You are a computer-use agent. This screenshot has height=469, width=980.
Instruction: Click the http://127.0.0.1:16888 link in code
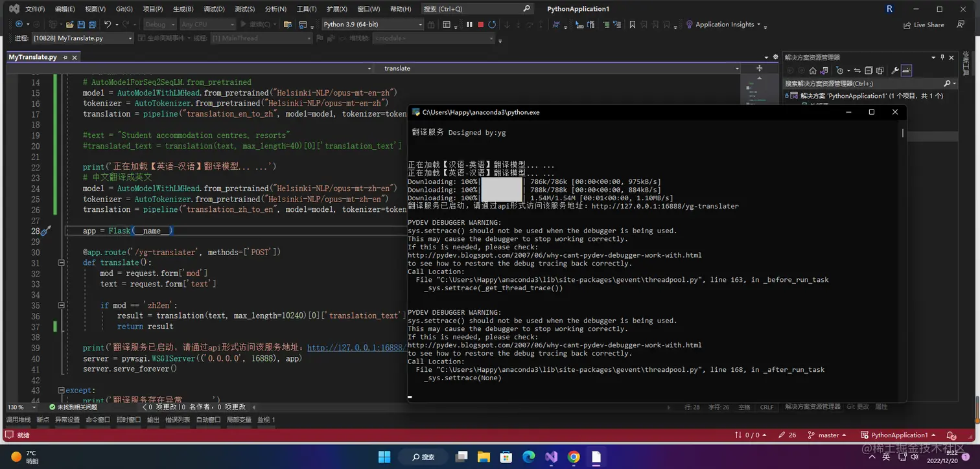(x=357, y=348)
